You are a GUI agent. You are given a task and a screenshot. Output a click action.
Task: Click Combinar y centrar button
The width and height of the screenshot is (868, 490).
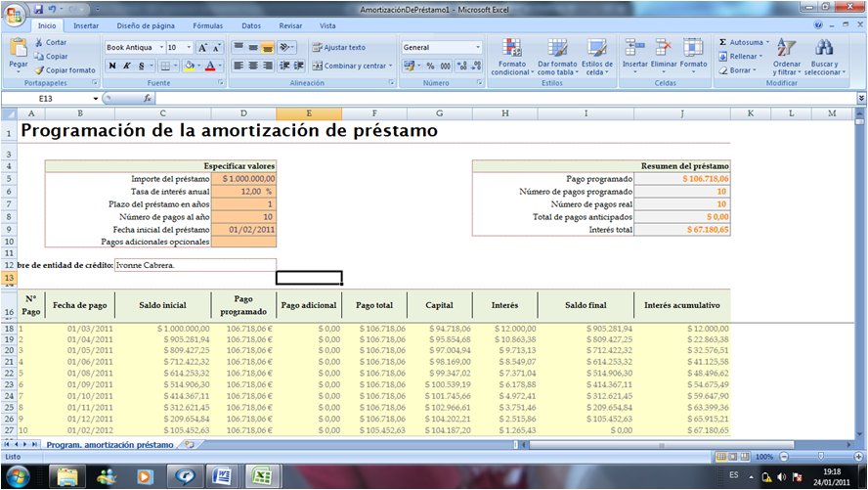[352, 66]
